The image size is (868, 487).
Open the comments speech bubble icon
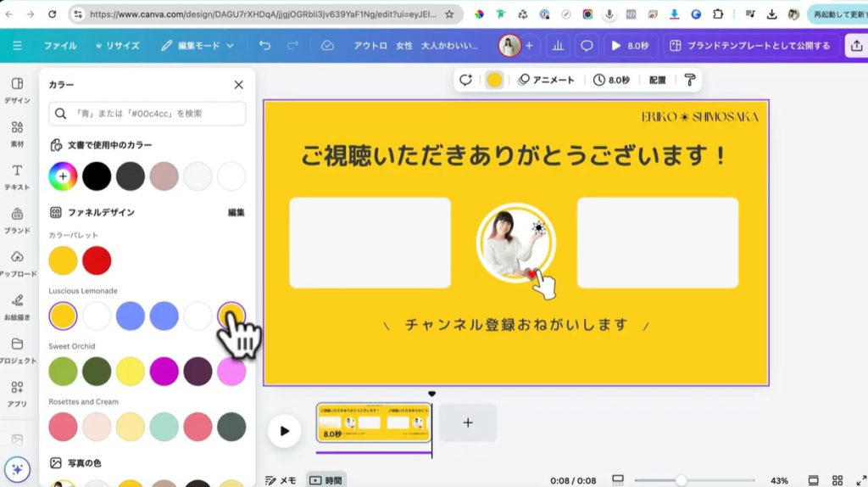pyautogui.click(x=586, y=46)
